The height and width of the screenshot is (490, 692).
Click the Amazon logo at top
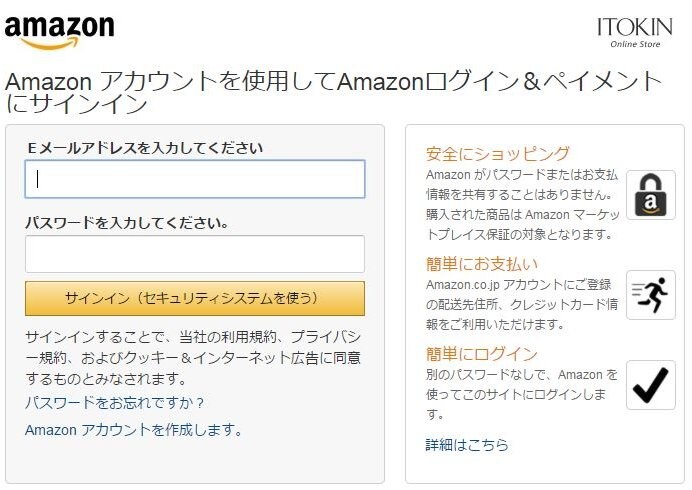coord(59,33)
